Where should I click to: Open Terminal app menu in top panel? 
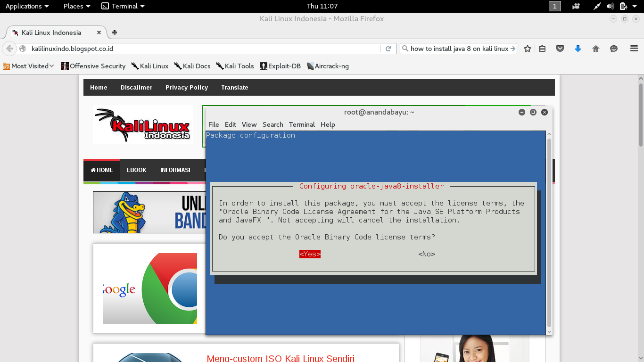tap(123, 6)
